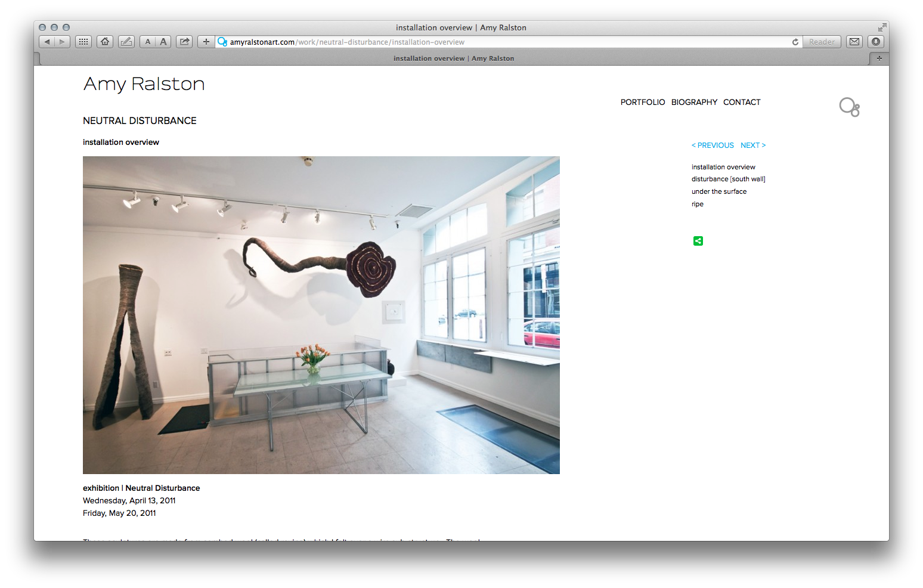
Task: Click the pencil AutoFill toolbar icon
Action: [x=126, y=42]
